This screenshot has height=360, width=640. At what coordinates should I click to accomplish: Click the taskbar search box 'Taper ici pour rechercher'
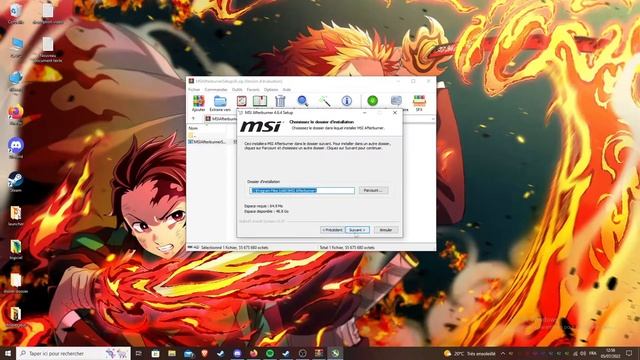tap(73, 353)
